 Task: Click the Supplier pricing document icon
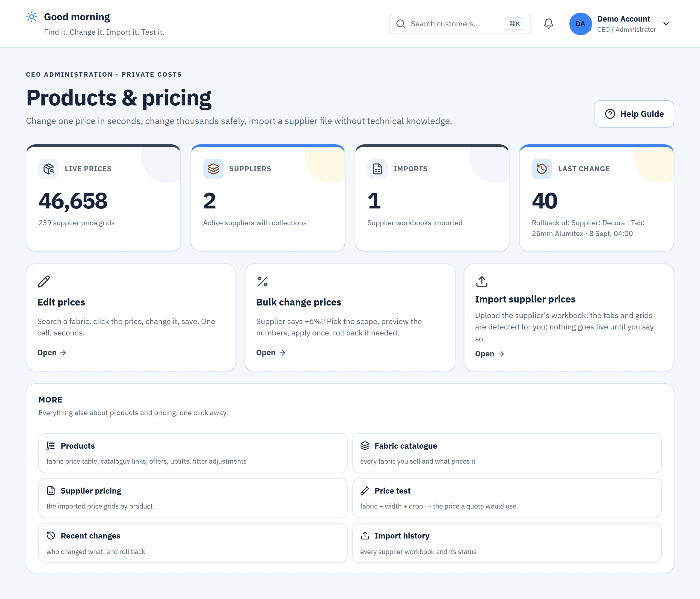click(51, 491)
